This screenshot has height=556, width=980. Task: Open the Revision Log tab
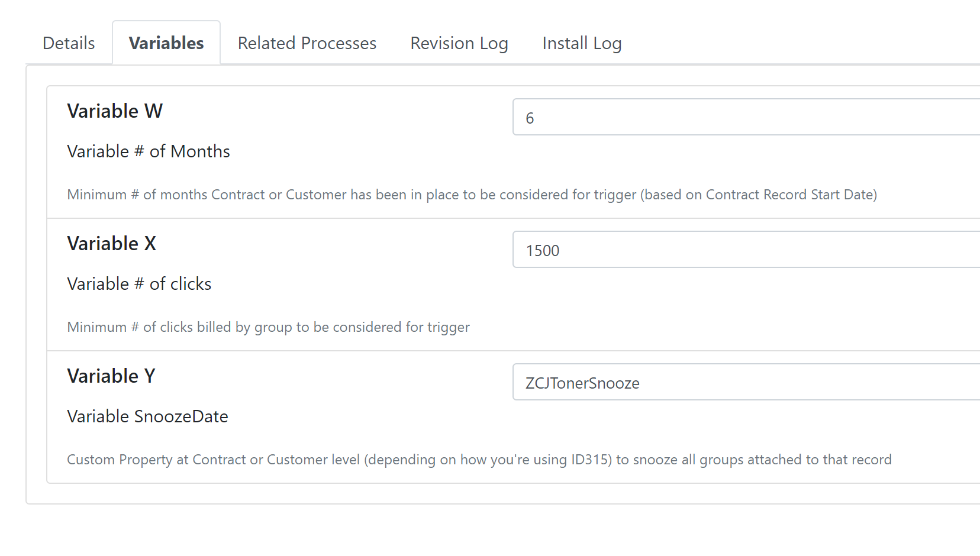pos(459,43)
